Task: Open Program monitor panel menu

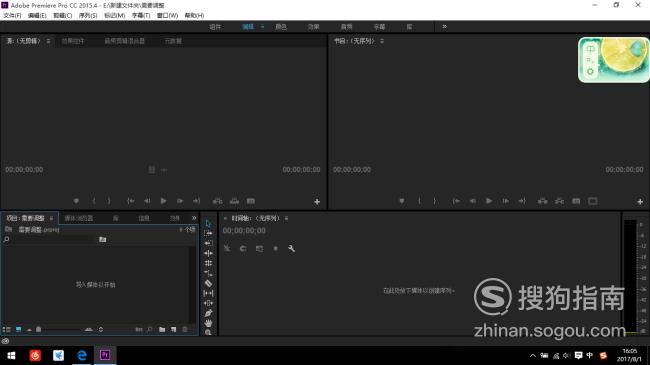Action: point(382,41)
